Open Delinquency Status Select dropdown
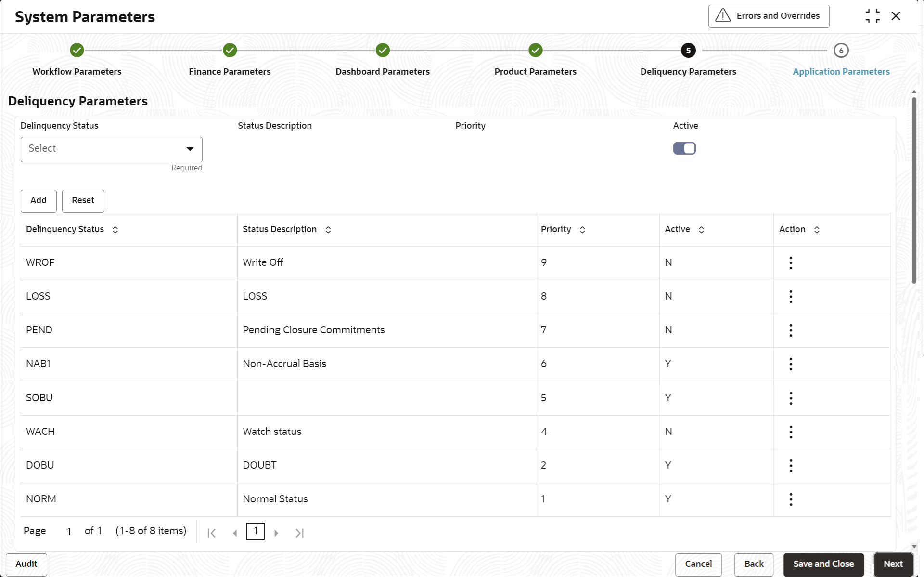Image resolution: width=924 pixels, height=577 pixels. 112,149
